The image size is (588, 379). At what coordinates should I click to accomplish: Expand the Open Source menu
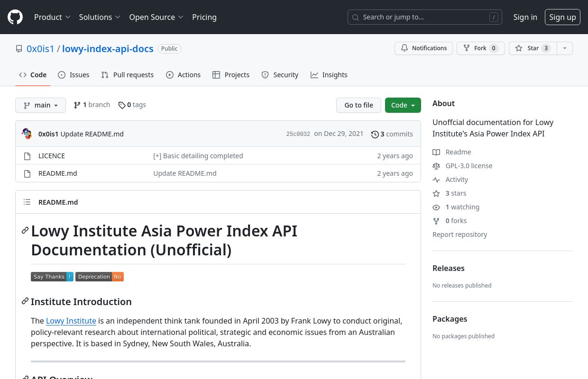[x=156, y=17]
